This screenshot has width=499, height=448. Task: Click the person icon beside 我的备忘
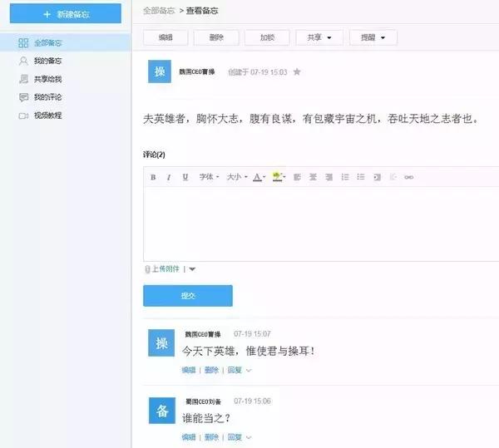point(23,61)
